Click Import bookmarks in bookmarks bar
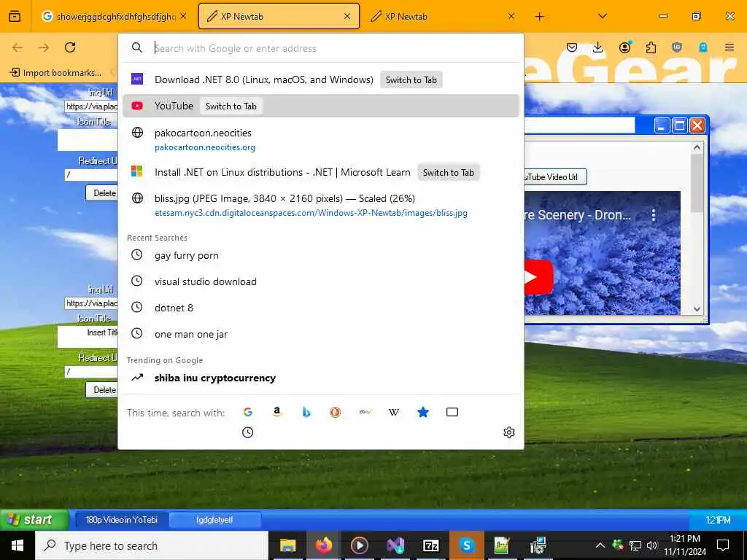Viewport: 747px width, 560px height. point(55,72)
